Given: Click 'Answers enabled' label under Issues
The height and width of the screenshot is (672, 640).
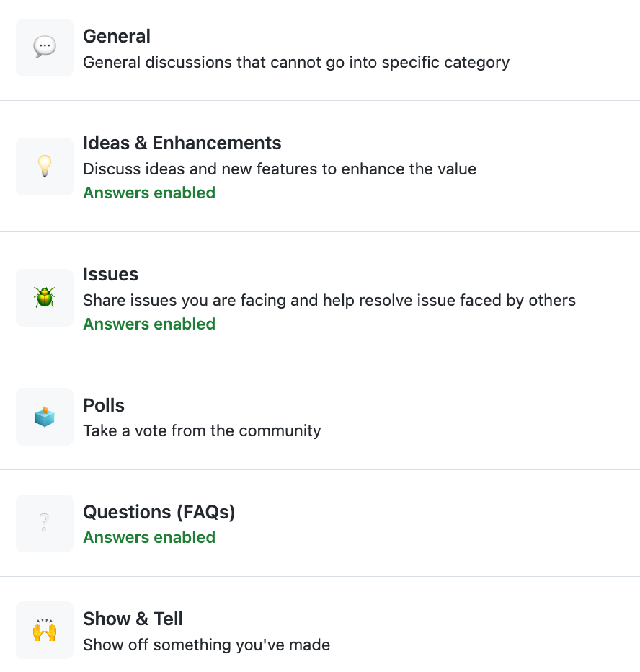Looking at the screenshot, I should [149, 324].
